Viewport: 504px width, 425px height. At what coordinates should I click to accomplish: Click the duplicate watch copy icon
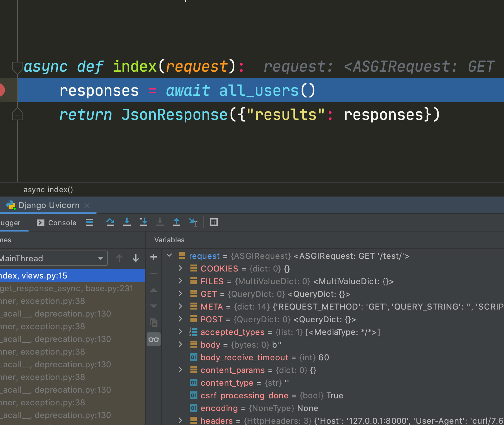(154, 323)
